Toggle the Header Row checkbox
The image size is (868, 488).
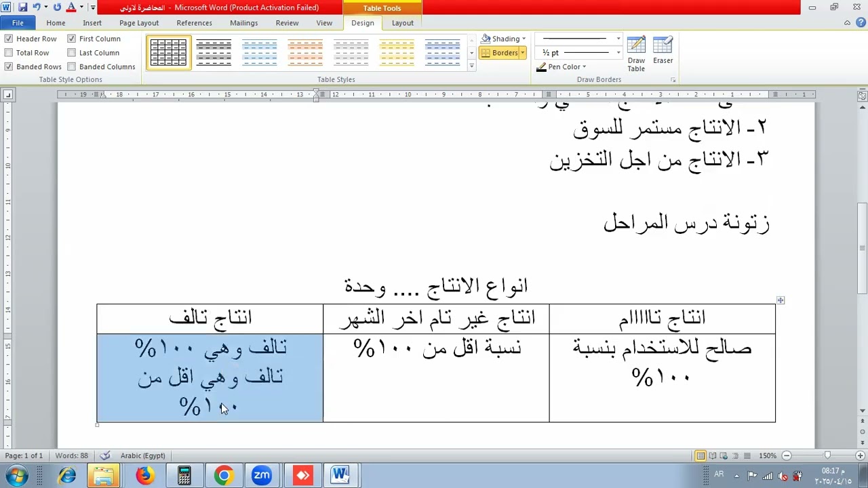tap(9, 39)
